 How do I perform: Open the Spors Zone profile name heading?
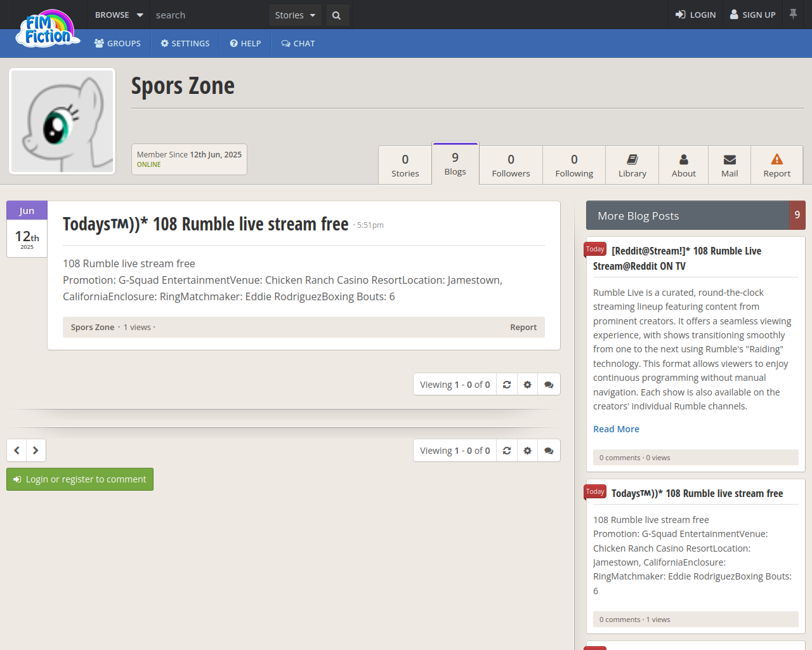[x=183, y=86]
